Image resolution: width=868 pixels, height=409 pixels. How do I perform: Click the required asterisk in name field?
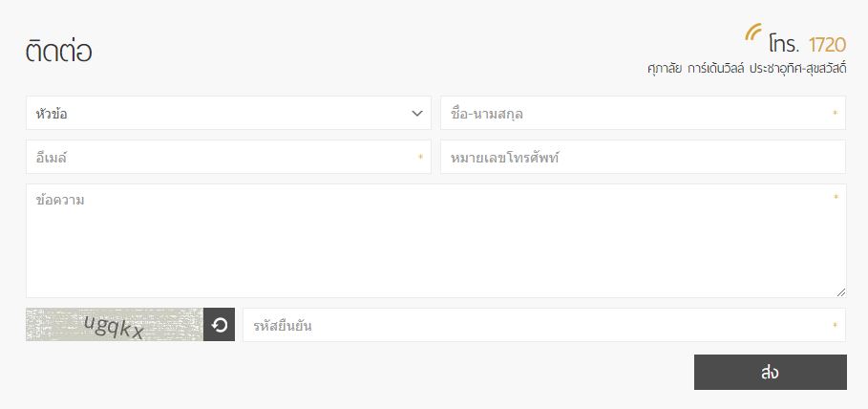836,115
